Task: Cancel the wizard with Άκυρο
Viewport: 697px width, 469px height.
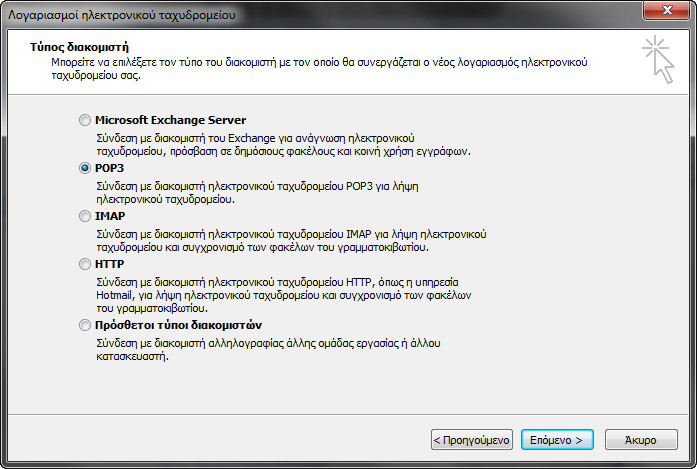Action: click(x=641, y=440)
